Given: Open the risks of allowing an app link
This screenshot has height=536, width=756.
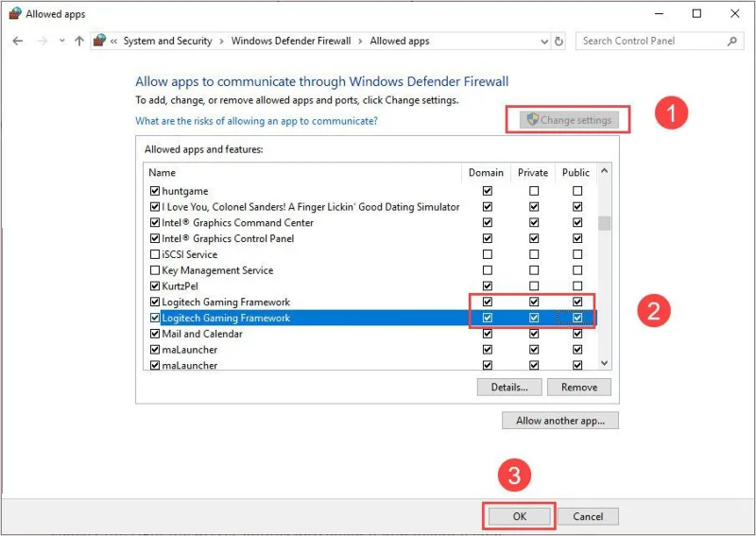Looking at the screenshot, I should pyautogui.click(x=256, y=121).
